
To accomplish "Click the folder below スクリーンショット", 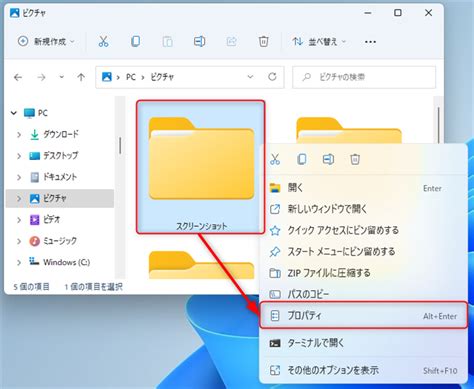I will tap(201, 265).
